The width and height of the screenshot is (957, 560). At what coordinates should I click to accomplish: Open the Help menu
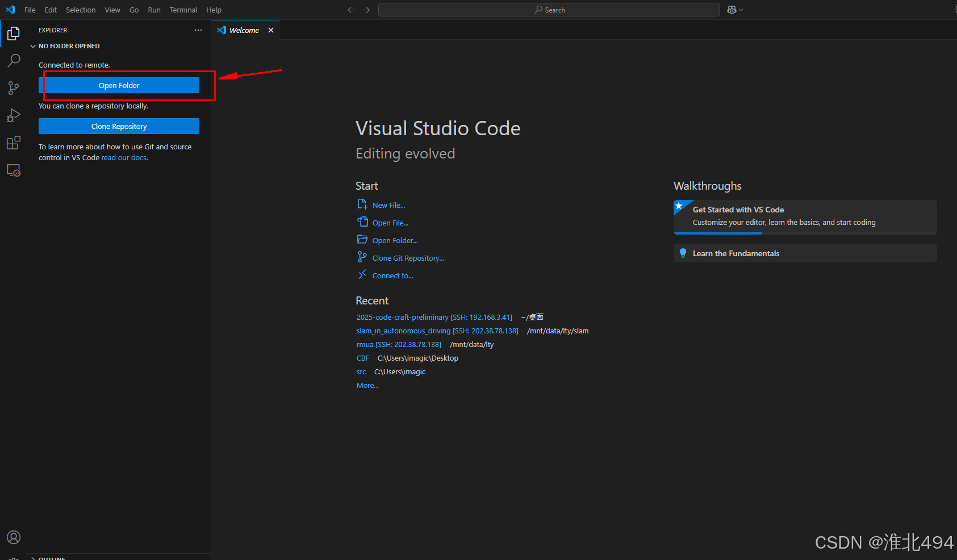[x=214, y=10]
